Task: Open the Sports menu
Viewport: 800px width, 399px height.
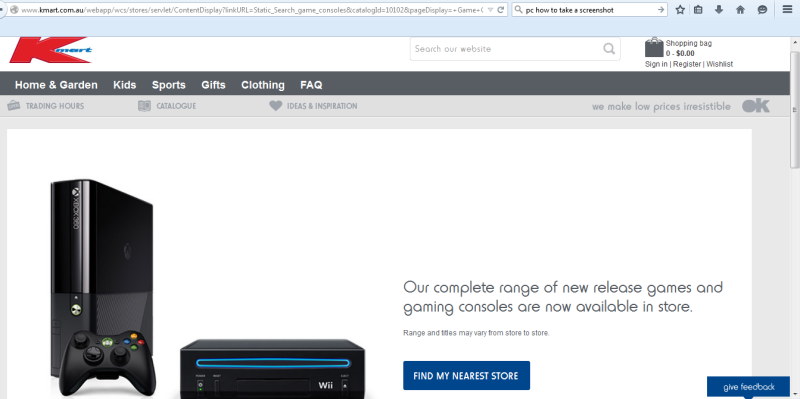Action: click(169, 85)
